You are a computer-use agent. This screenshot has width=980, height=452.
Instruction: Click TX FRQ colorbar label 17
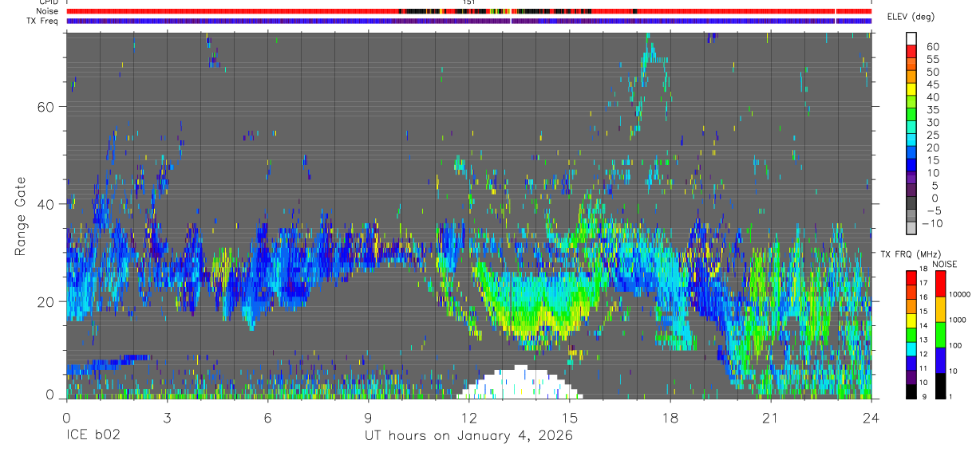(923, 283)
